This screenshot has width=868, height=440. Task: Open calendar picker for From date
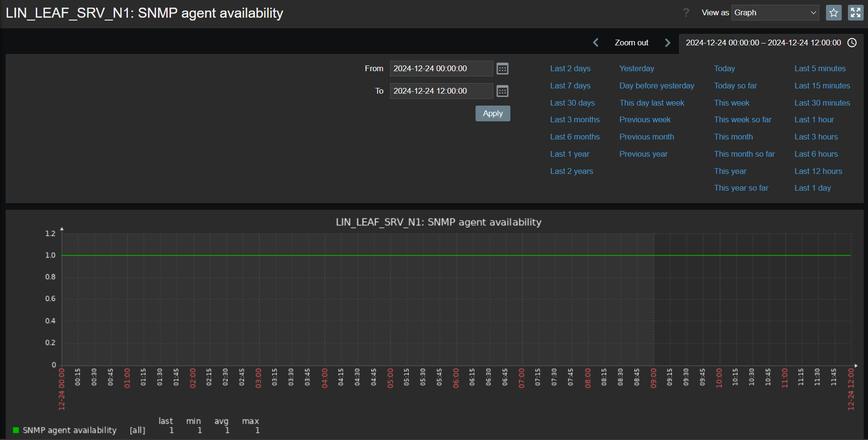pyautogui.click(x=502, y=69)
